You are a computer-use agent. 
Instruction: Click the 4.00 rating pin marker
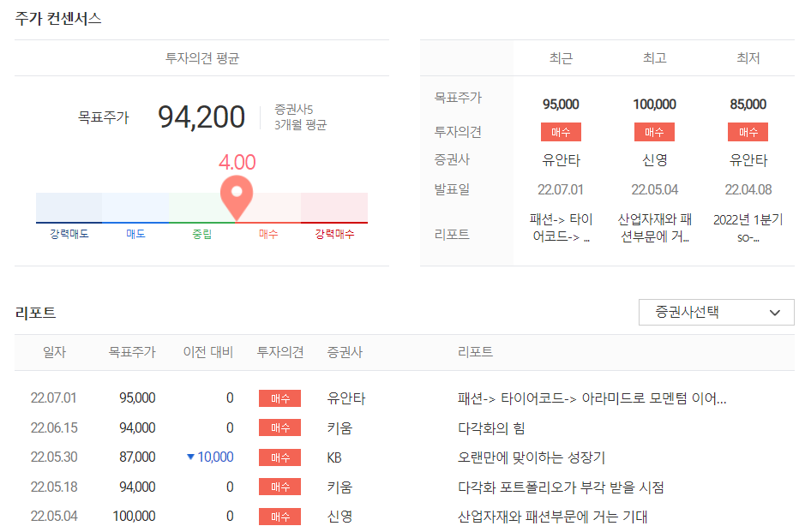[237, 198]
